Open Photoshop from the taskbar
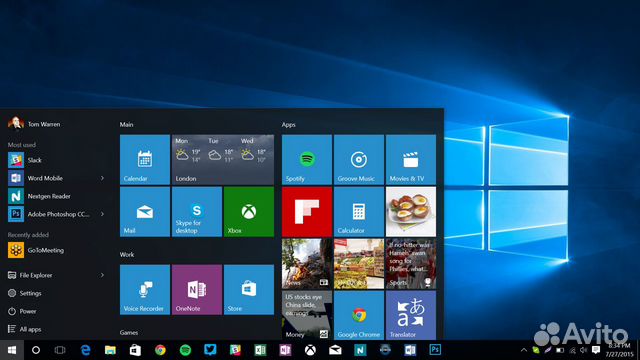The width and height of the screenshot is (640, 360). (435, 350)
